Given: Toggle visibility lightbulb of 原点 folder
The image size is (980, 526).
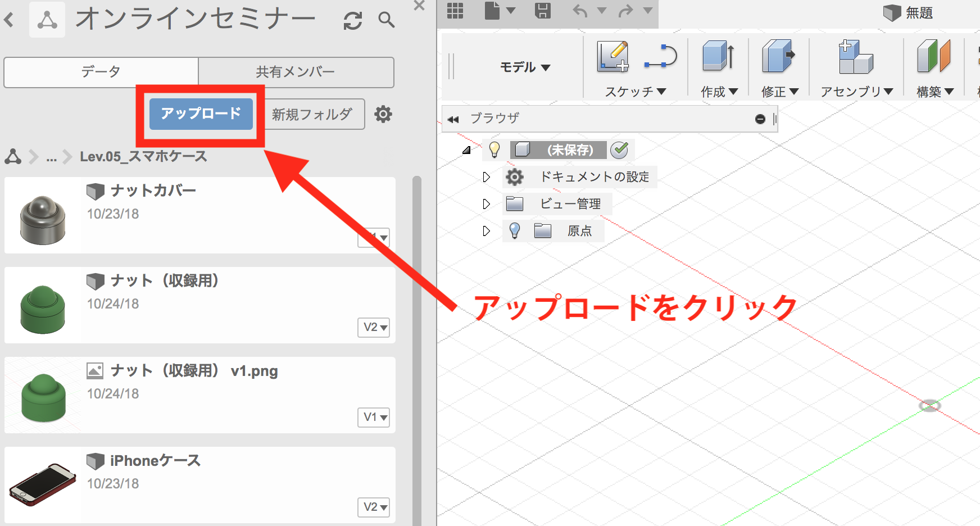Looking at the screenshot, I should click(x=515, y=230).
